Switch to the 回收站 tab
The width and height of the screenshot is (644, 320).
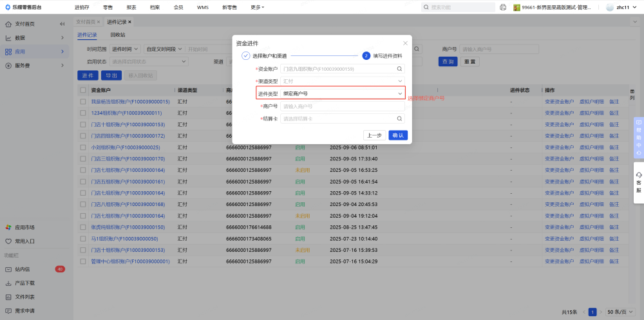pyautogui.click(x=118, y=35)
